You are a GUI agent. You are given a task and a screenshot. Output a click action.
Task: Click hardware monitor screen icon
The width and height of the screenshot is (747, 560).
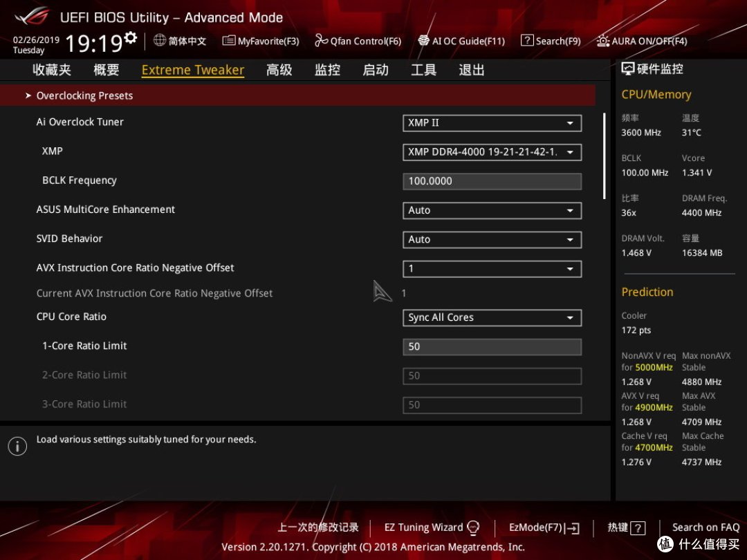[628, 69]
